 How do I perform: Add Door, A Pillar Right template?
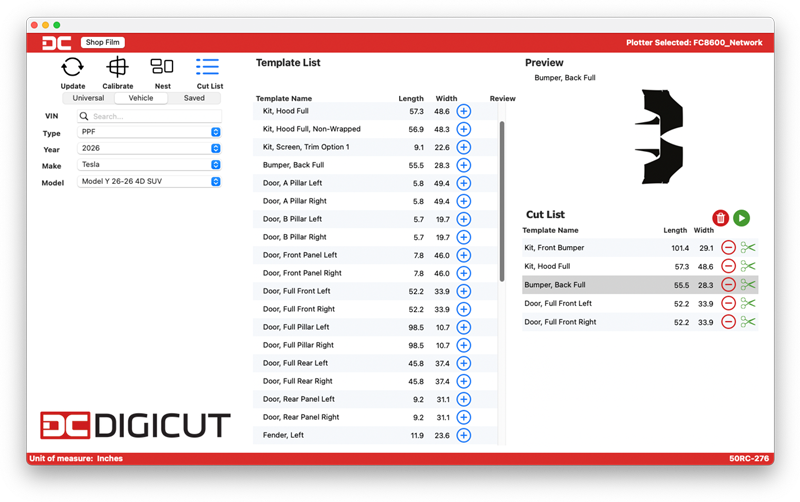pyautogui.click(x=463, y=201)
